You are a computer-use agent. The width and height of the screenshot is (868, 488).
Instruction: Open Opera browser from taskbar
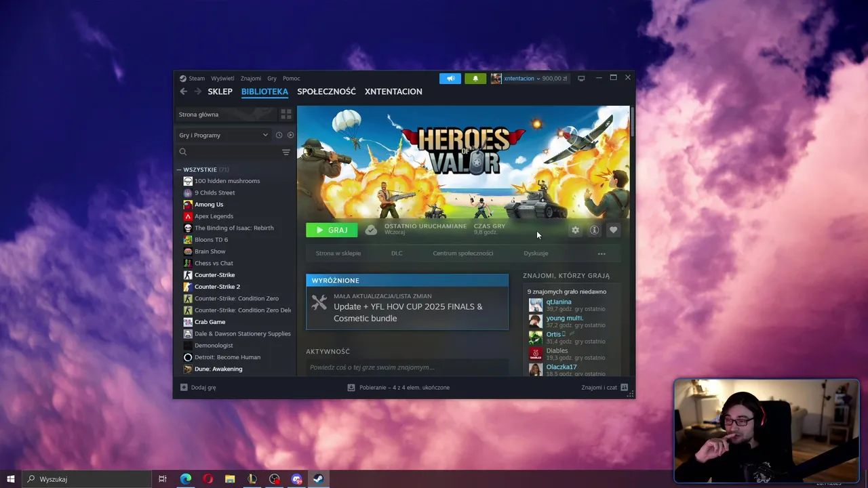point(208,479)
